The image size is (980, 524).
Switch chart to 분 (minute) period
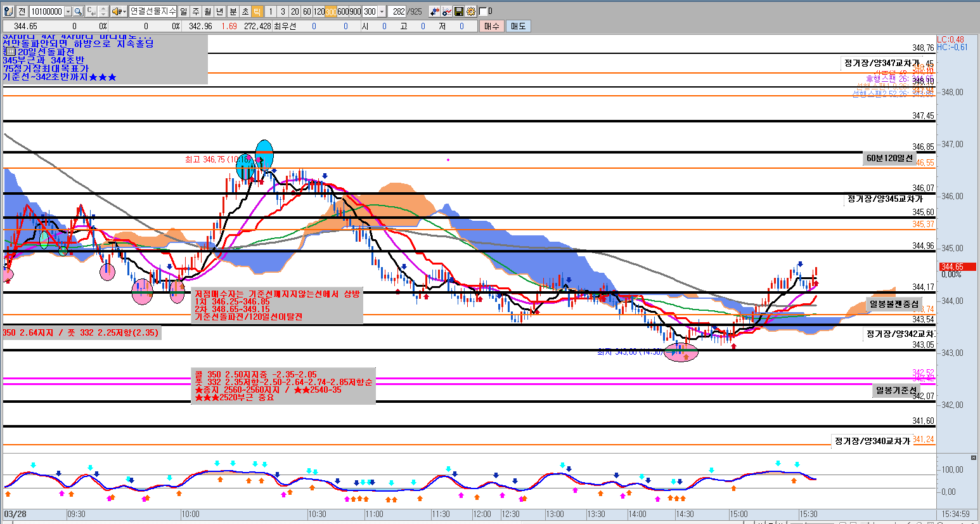(x=233, y=11)
